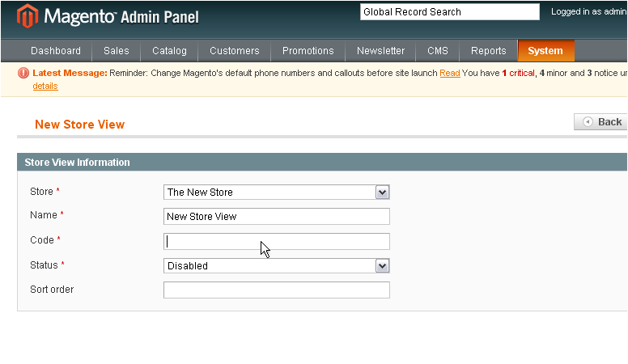
Task: Select The New Store combo box
Action: (x=276, y=193)
